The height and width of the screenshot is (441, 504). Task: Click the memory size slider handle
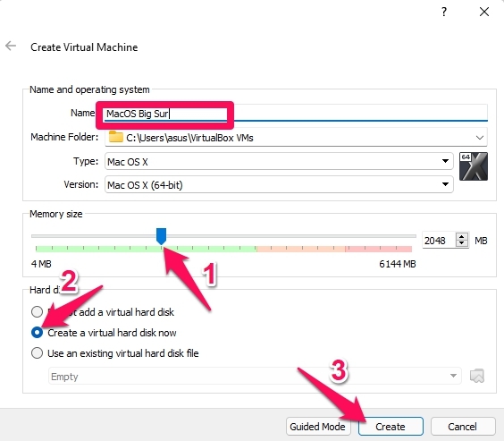point(161,236)
